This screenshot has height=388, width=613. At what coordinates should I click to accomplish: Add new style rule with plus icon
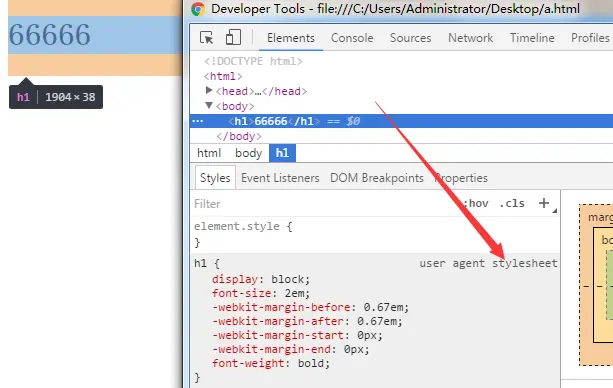pos(543,203)
